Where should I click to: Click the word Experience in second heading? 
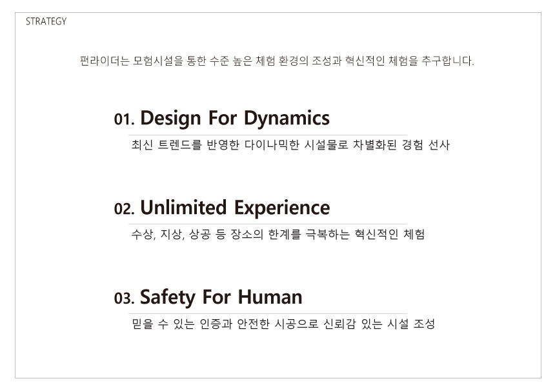[282, 208]
